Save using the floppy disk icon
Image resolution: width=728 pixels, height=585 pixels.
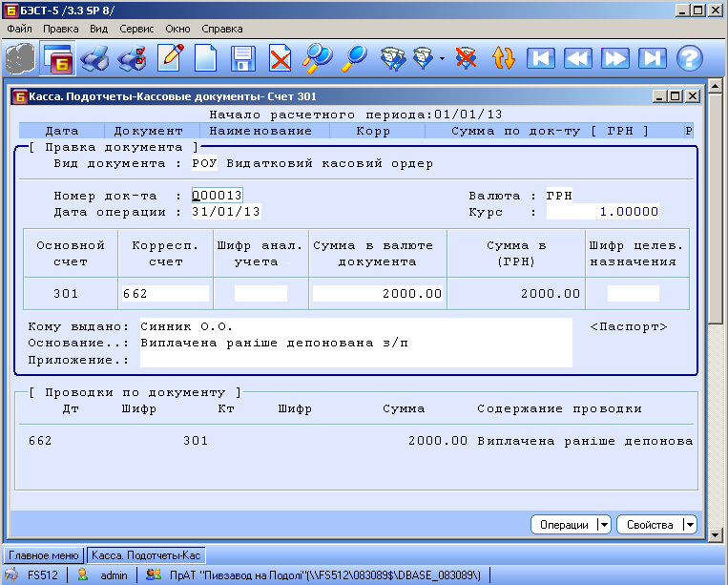(x=242, y=58)
